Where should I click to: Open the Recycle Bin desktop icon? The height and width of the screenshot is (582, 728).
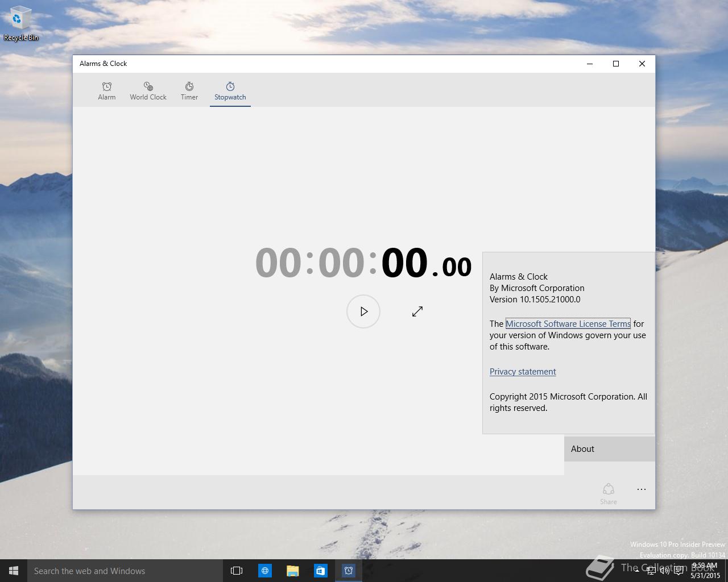tap(20, 24)
